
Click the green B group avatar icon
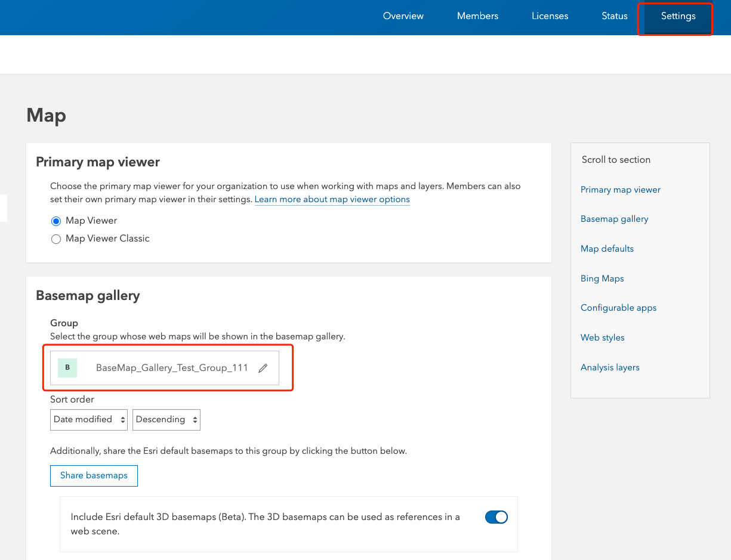67,367
